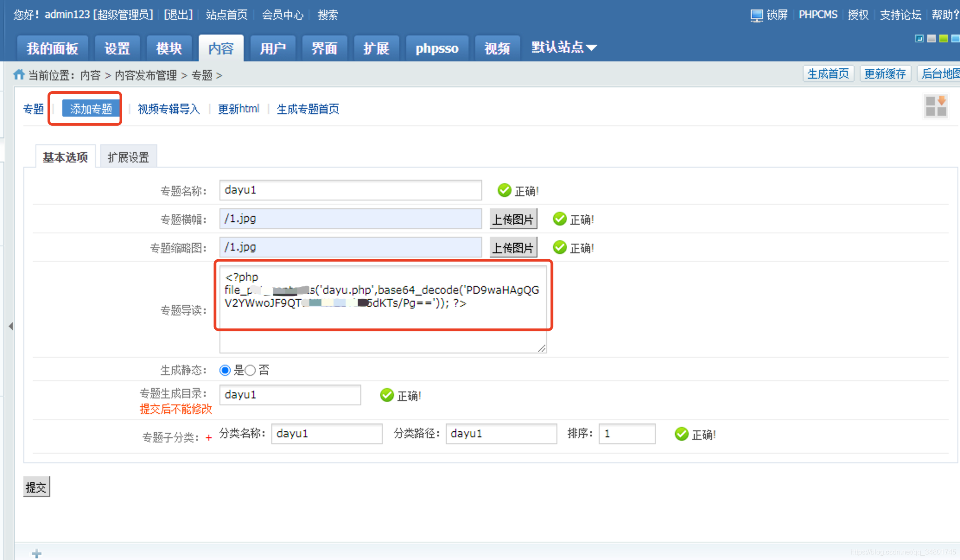960x560 pixels.
Task: Click 内容发布管理 in the breadcrumb
Action: 146,75
